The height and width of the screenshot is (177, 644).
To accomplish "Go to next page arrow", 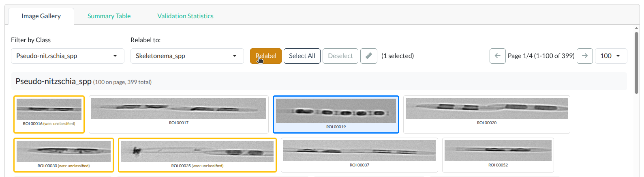I will [x=585, y=56].
